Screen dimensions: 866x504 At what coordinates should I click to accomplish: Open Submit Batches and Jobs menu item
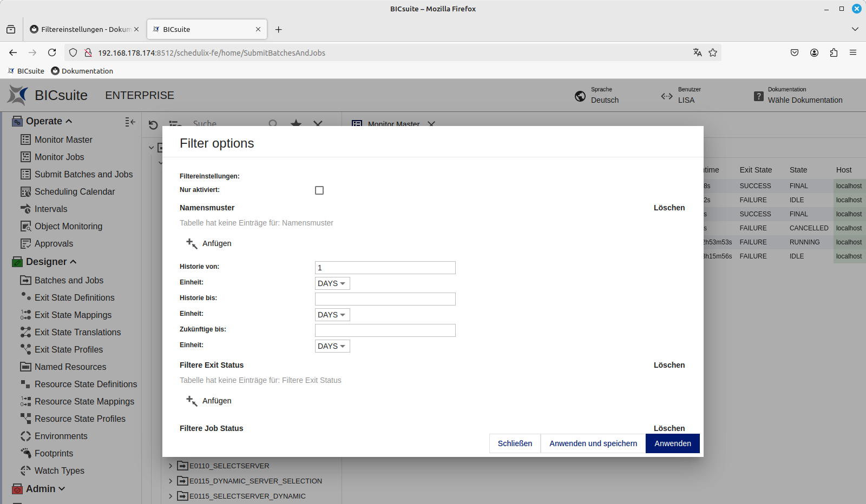point(83,174)
